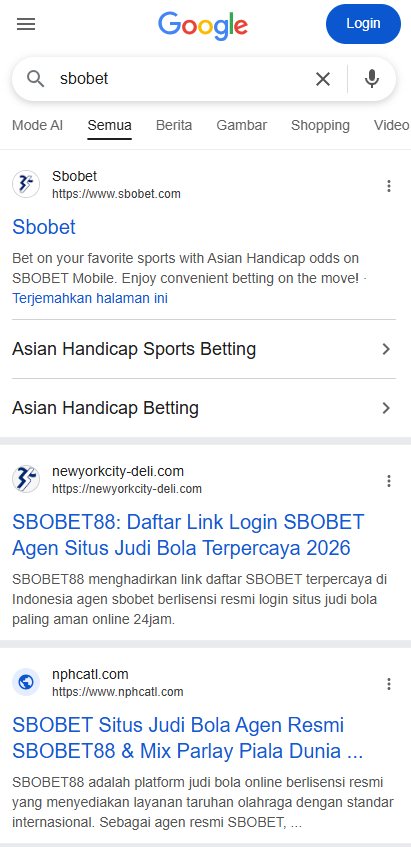Viewport: 411px width, 847px height.
Task: Click the newyorkcity-deli.com favicon
Action: [x=26, y=479]
